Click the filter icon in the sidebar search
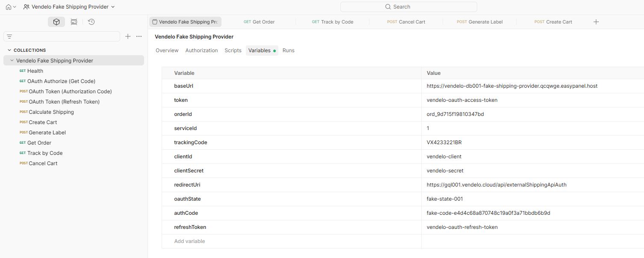Image resolution: width=644 pixels, height=258 pixels. tap(9, 36)
